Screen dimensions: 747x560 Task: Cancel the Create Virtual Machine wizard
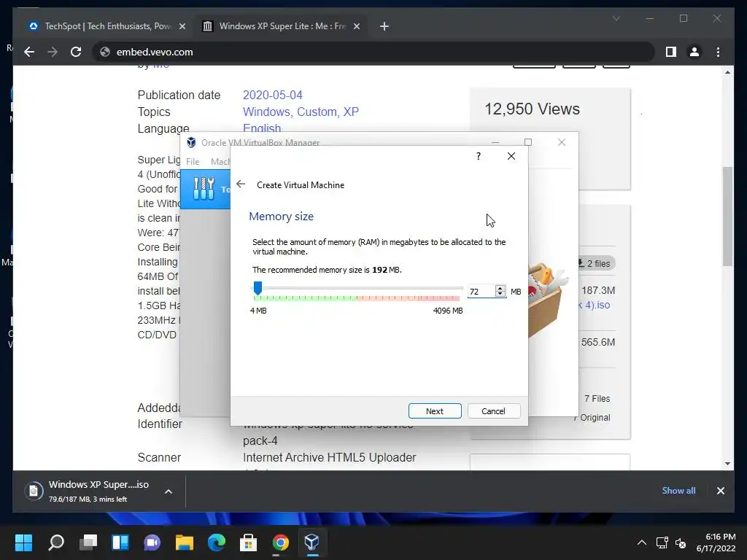(494, 411)
